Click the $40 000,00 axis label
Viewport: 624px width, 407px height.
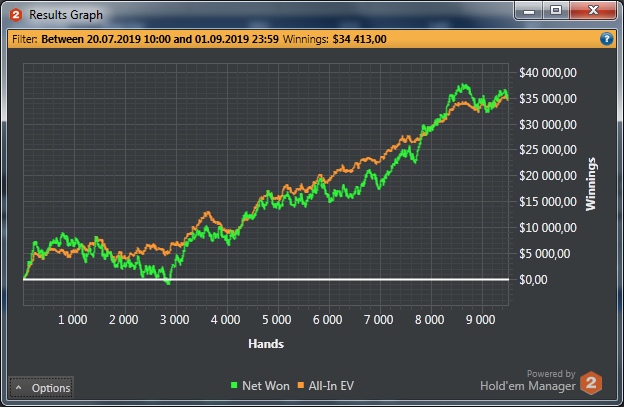tap(548, 72)
